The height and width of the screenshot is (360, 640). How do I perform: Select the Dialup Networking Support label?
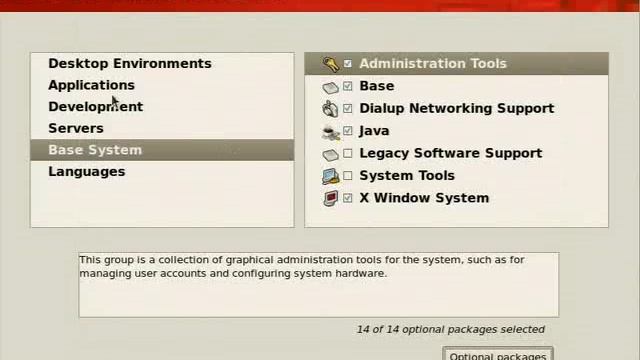coord(457,109)
